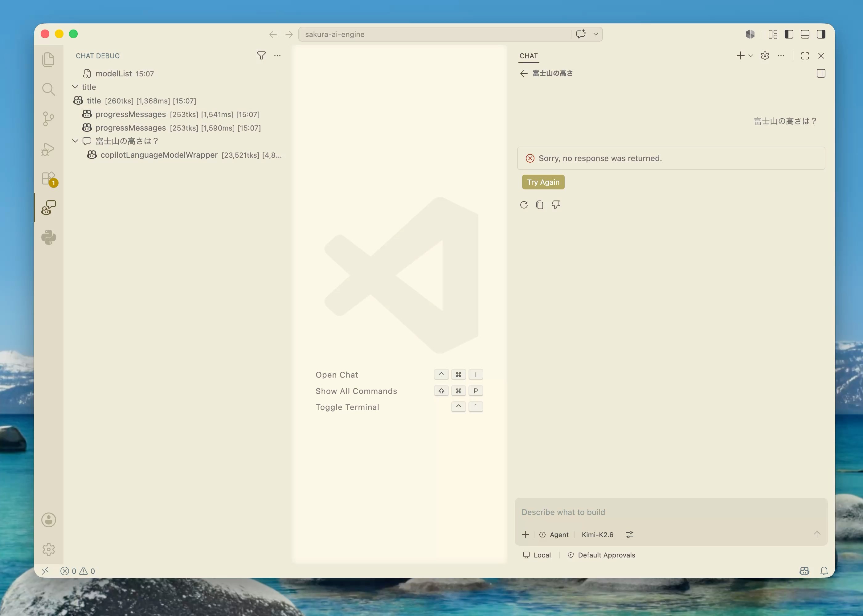
Task: Copy the chat response
Action: tap(540, 205)
